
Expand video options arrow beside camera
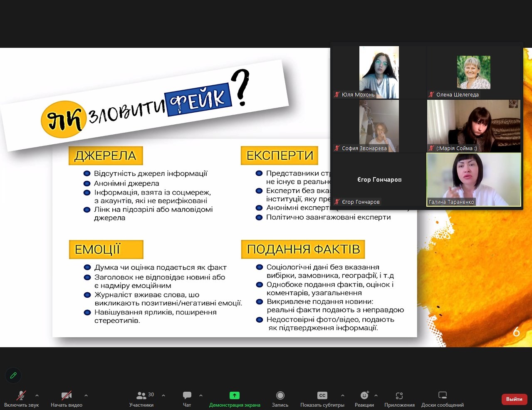[86, 395]
